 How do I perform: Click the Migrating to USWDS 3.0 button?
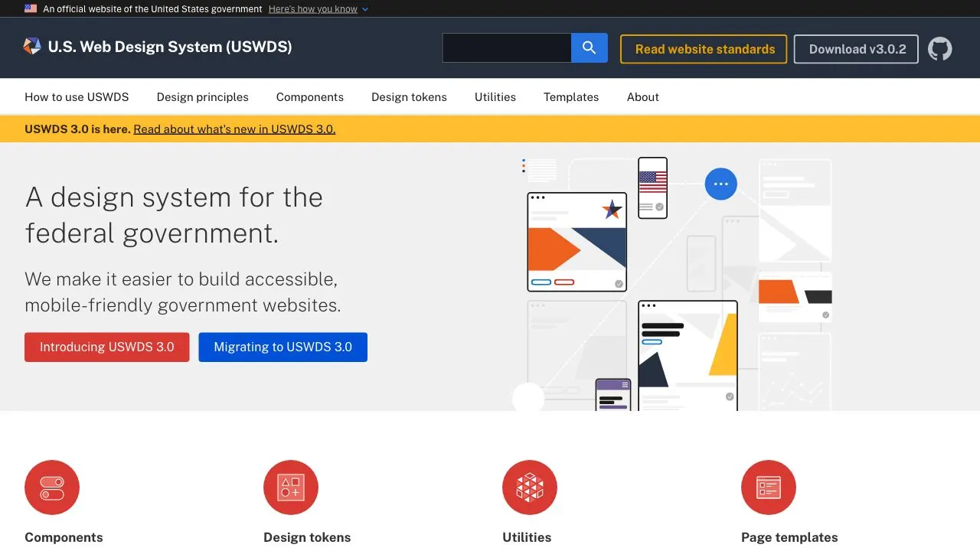pos(283,347)
